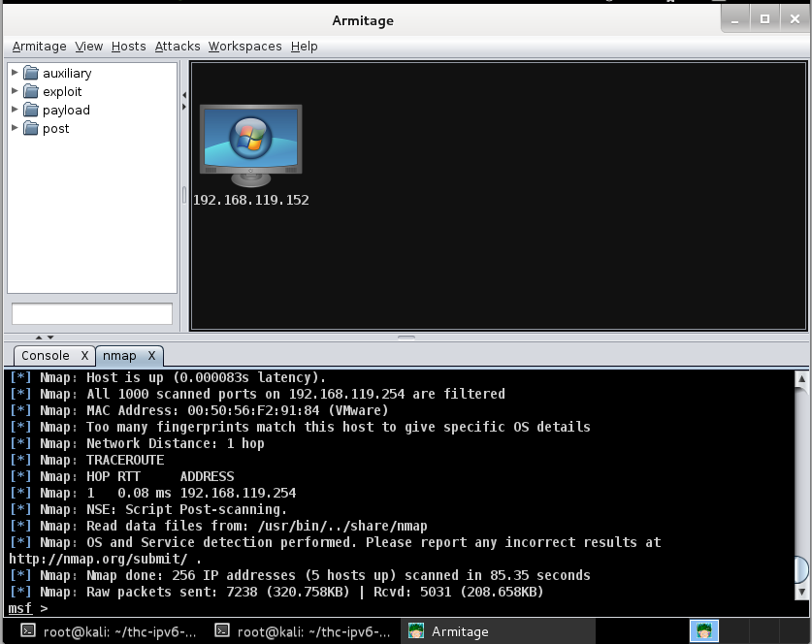Click the payload tree label

(x=66, y=111)
